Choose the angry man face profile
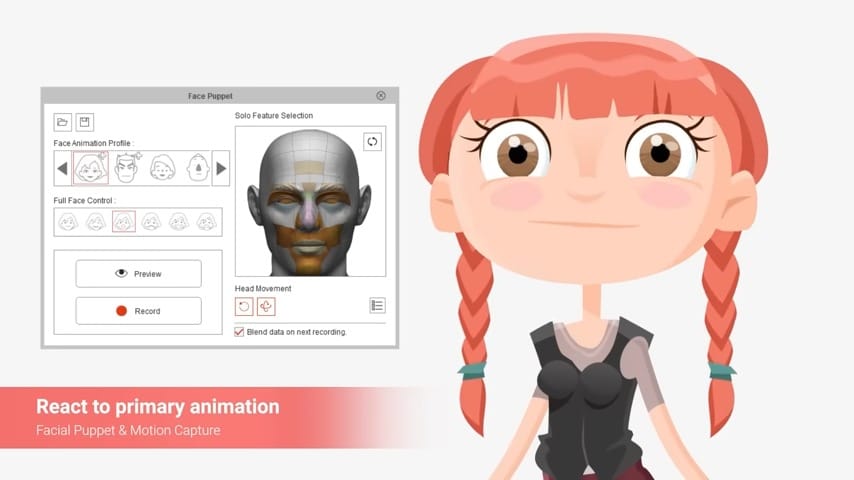 [x=127, y=168]
